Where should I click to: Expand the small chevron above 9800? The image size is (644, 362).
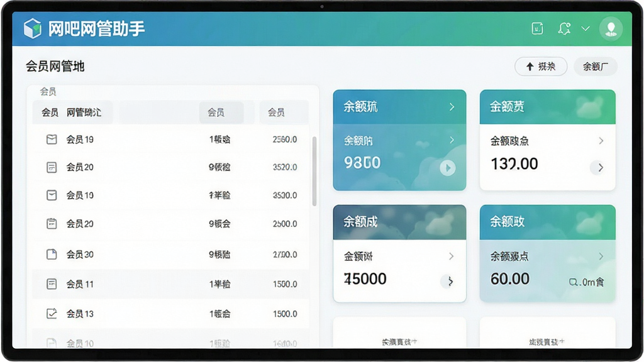pos(452,140)
